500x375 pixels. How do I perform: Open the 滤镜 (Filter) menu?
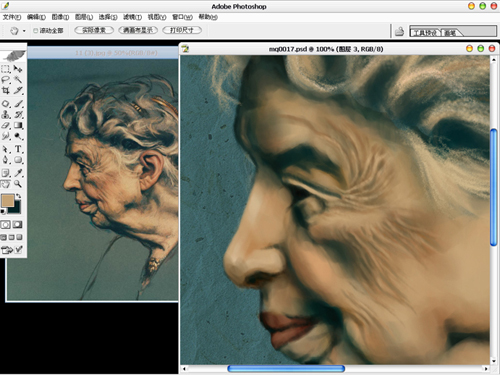click(132, 17)
